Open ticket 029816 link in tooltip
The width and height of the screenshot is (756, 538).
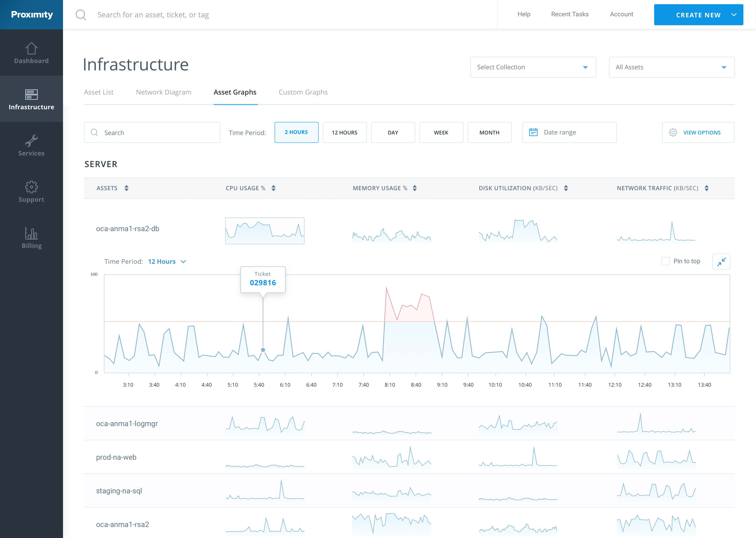click(262, 283)
